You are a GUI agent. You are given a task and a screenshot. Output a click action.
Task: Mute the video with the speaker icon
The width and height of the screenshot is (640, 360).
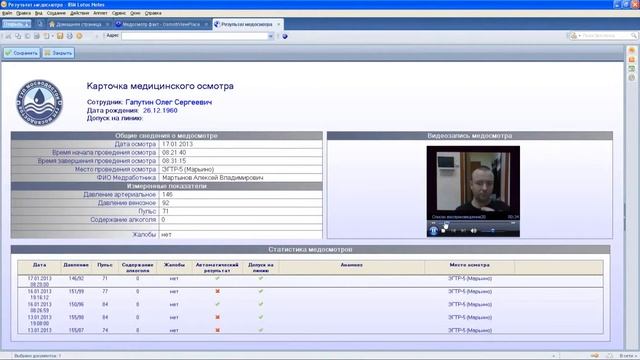473,231
